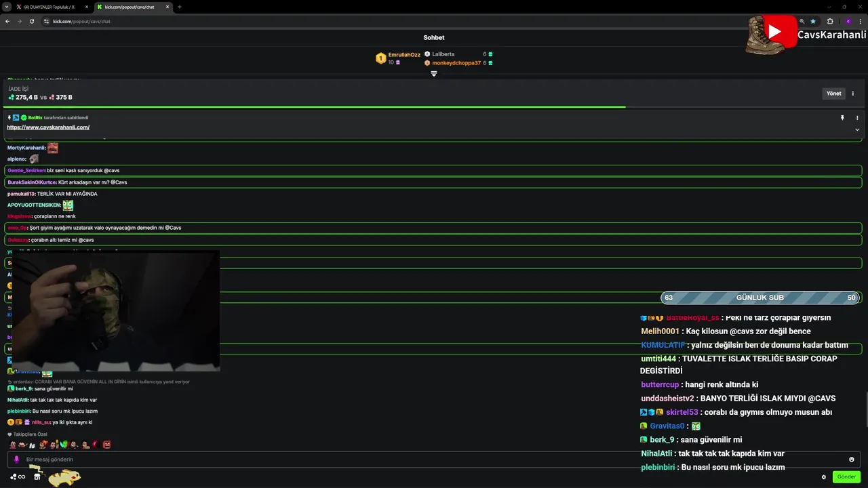Open chat settings gear icon

[x=824, y=477]
